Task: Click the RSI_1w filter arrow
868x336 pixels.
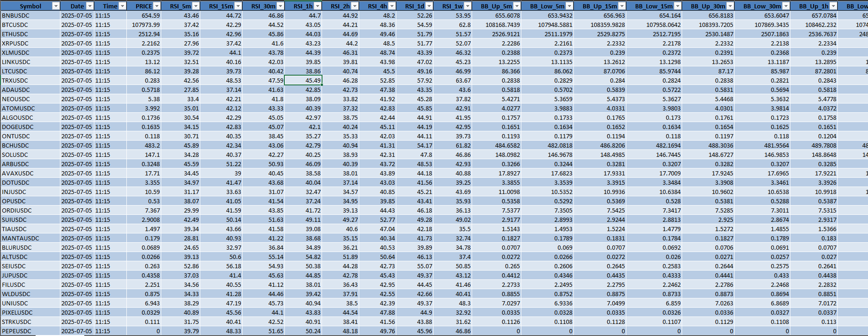Action: click(467, 6)
